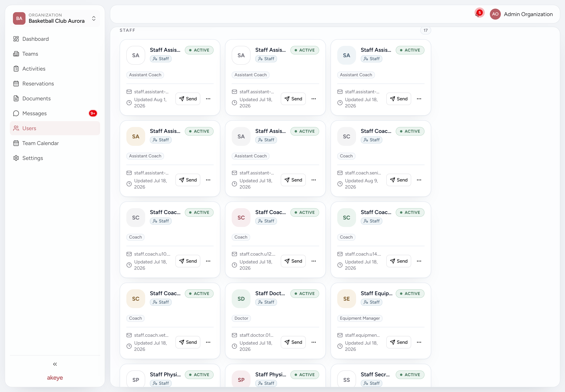Click Send on the staff.coach.u14 card
The height and width of the screenshot is (392, 565).
[399, 261]
